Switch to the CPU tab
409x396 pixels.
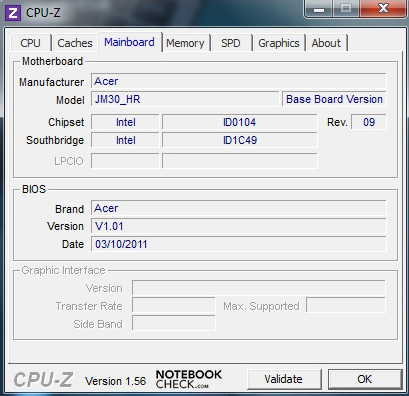click(30, 43)
